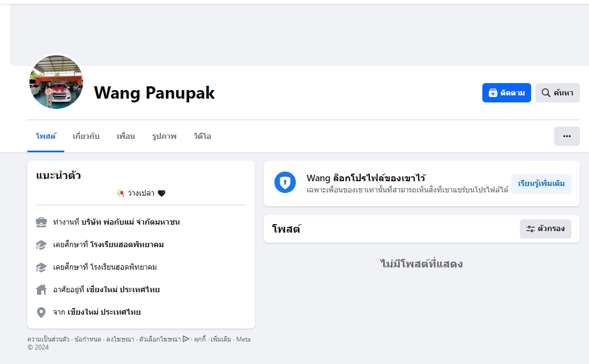Image resolution: width=589 pixels, height=364 pixels.
Task: Open the บริษัท พ่อกับแม่ จำกัดมหาชน workplace link
Action: (131, 222)
